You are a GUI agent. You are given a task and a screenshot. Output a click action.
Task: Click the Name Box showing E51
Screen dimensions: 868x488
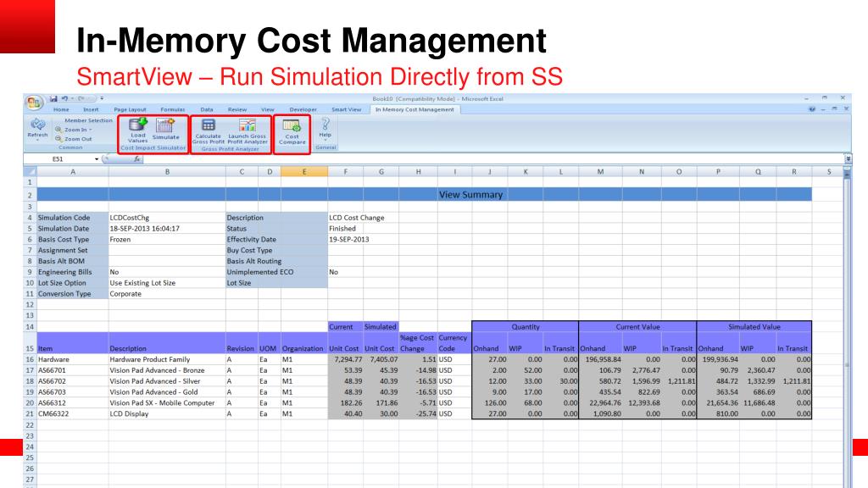[58, 159]
